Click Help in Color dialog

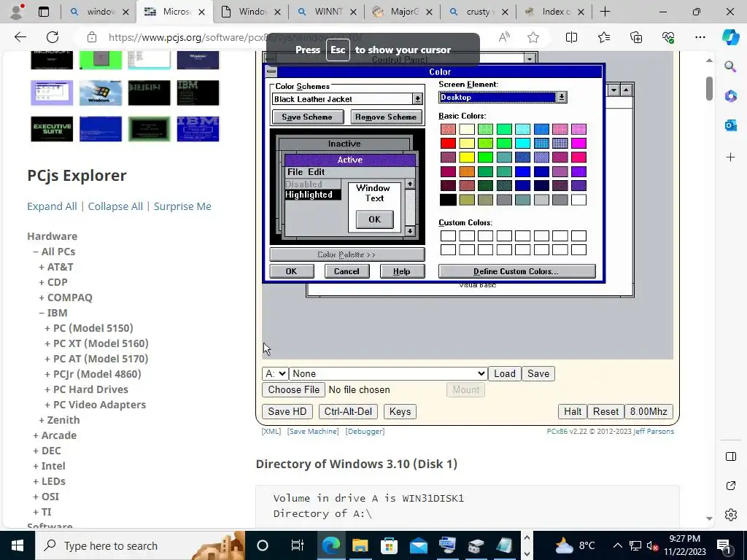pyautogui.click(x=402, y=271)
